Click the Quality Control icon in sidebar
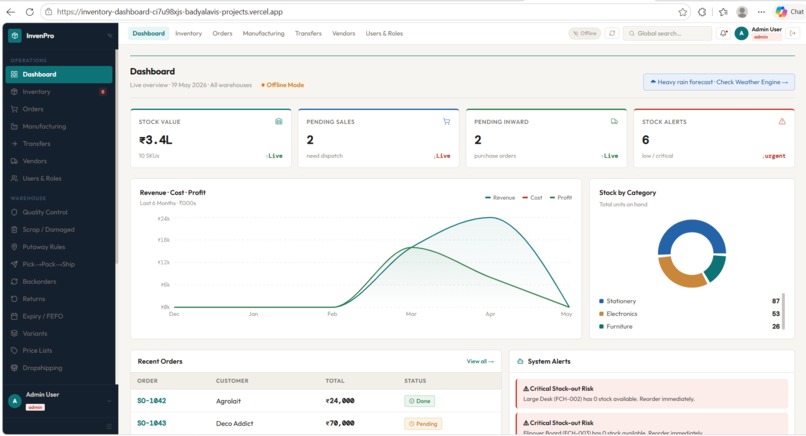 14,212
